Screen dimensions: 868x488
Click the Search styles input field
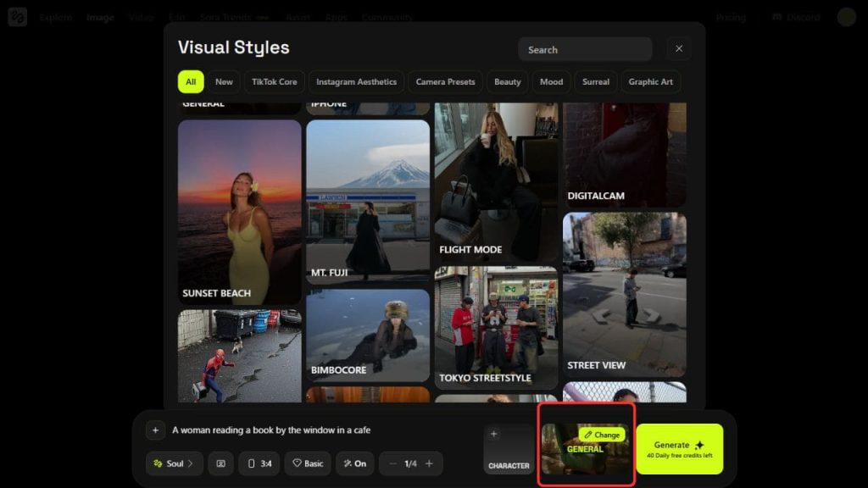(x=585, y=49)
